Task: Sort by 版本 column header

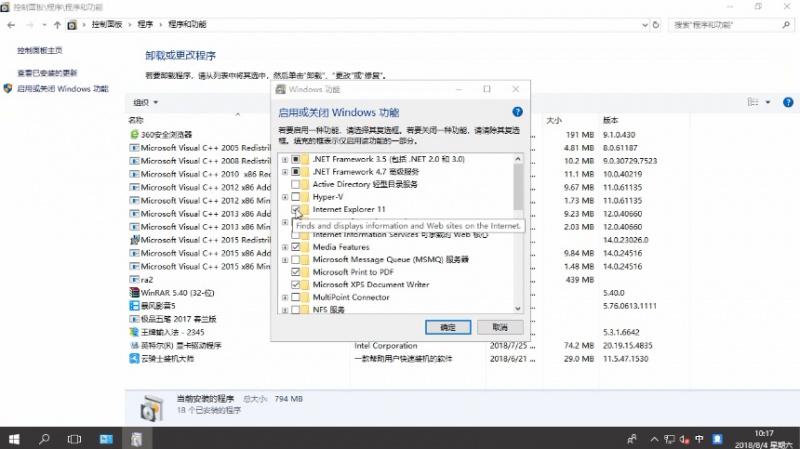Action: 610,120
